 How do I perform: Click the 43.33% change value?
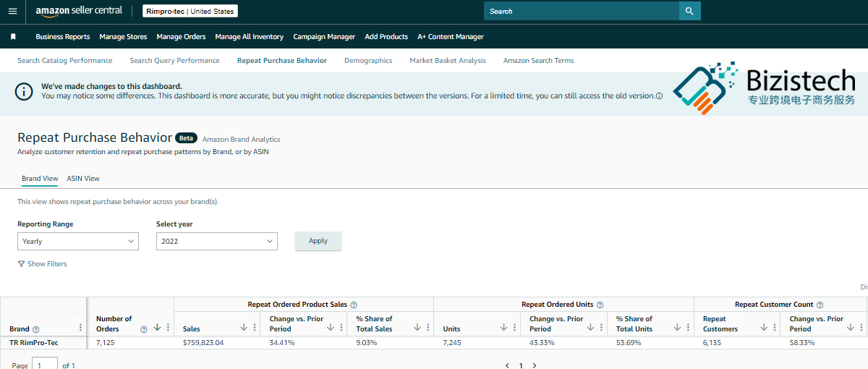542,342
